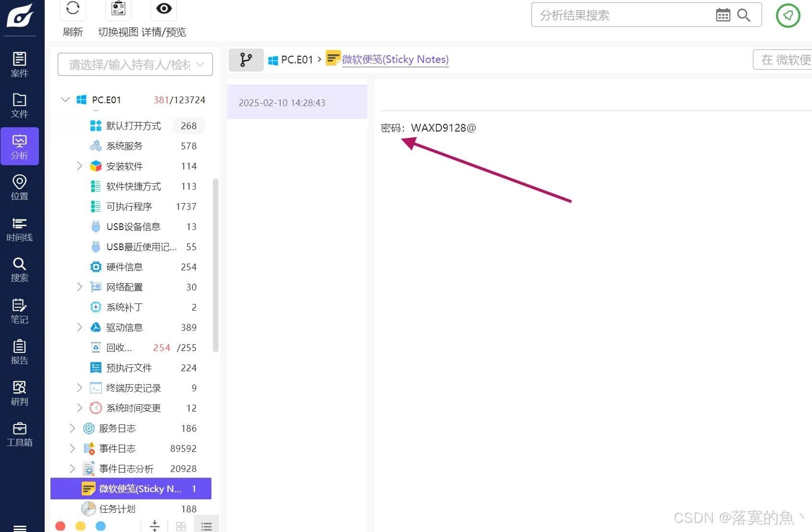Click the green circular badge icon

pyautogui.click(x=788, y=15)
